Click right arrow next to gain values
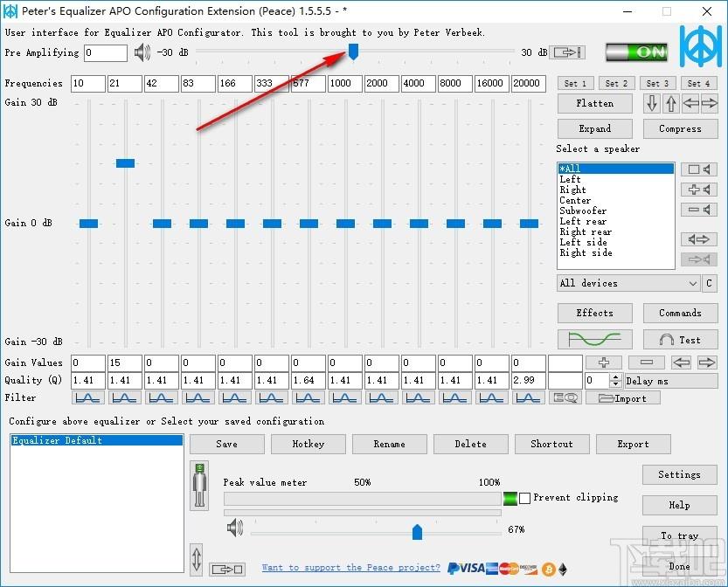The image size is (728, 587). point(707,363)
